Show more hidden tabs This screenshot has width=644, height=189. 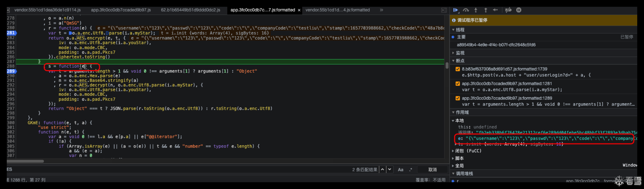pyautogui.click(x=381, y=10)
